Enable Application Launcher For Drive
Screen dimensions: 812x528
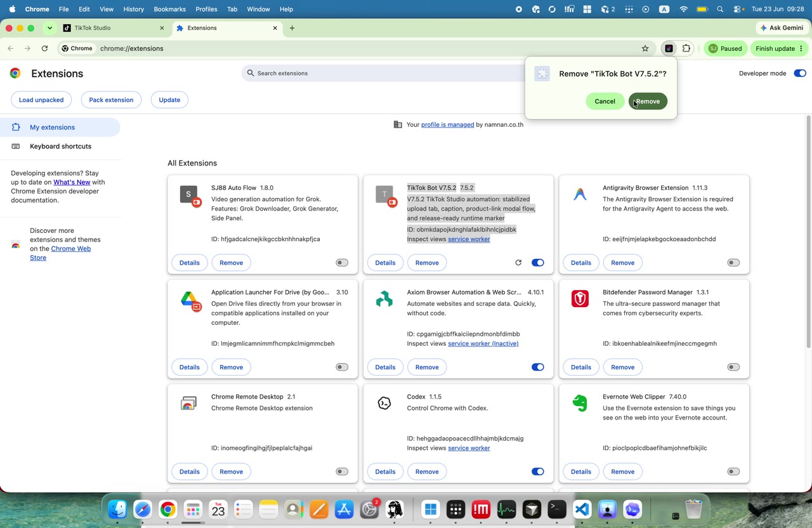pyautogui.click(x=342, y=367)
